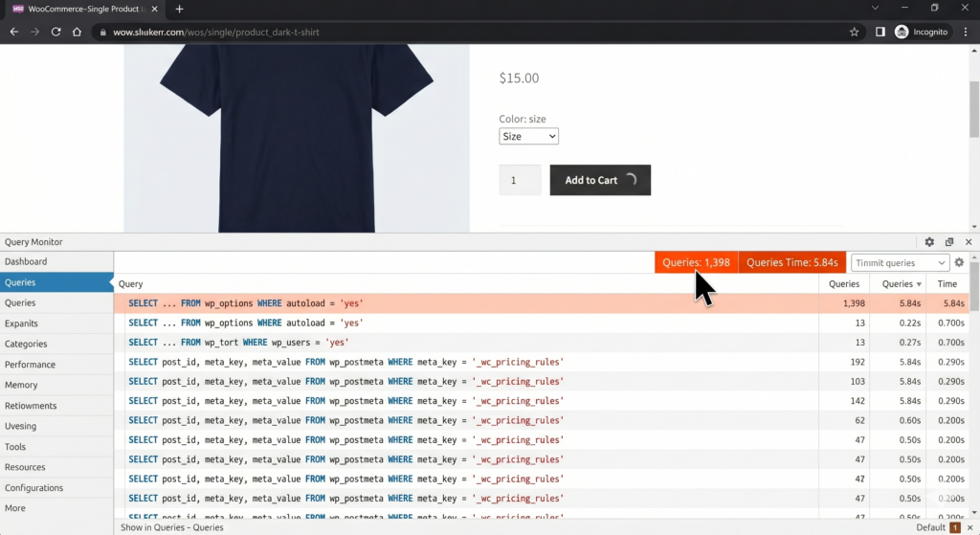Image resolution: width=980 pixels, height=535 pixels.
Task: Click the orange 1 notification badge
Action: click(955, 527)
